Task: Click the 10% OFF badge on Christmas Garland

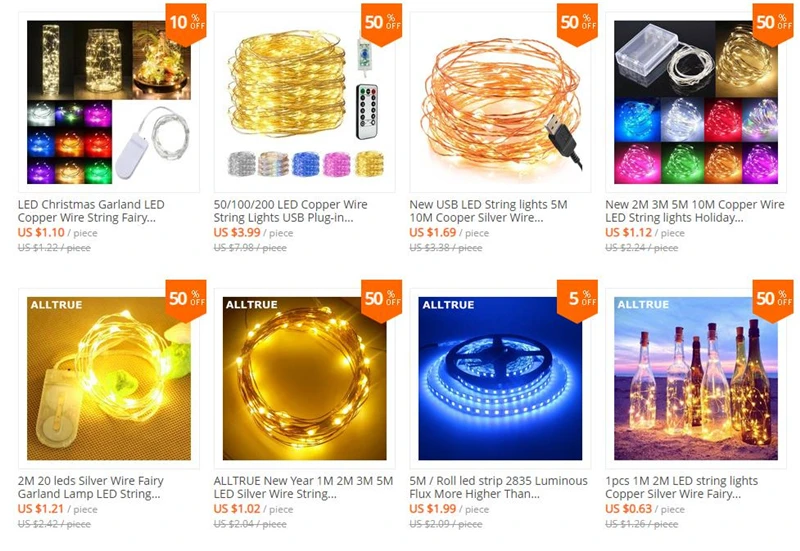Action: point(186,23)
